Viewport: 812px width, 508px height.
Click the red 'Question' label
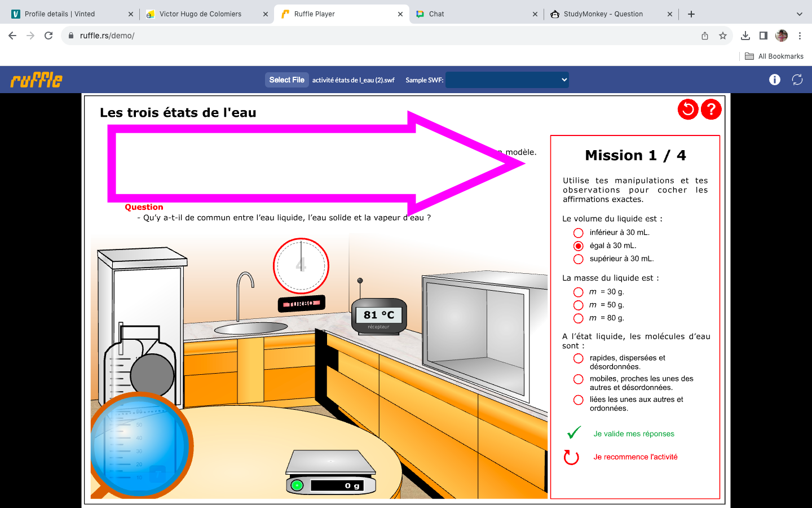pos(144,207)
